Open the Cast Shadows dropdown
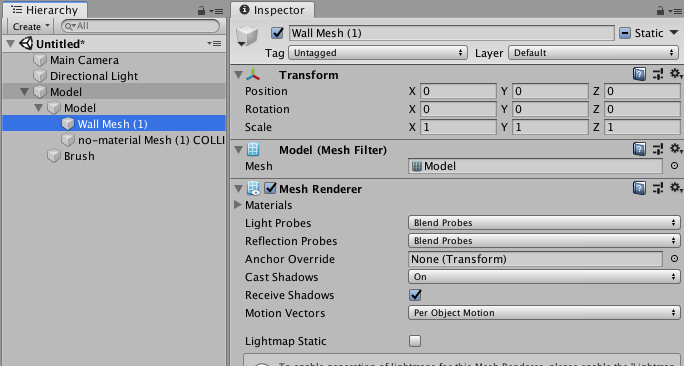The height and width of the screenshot is (366, 684). (544, 277)
